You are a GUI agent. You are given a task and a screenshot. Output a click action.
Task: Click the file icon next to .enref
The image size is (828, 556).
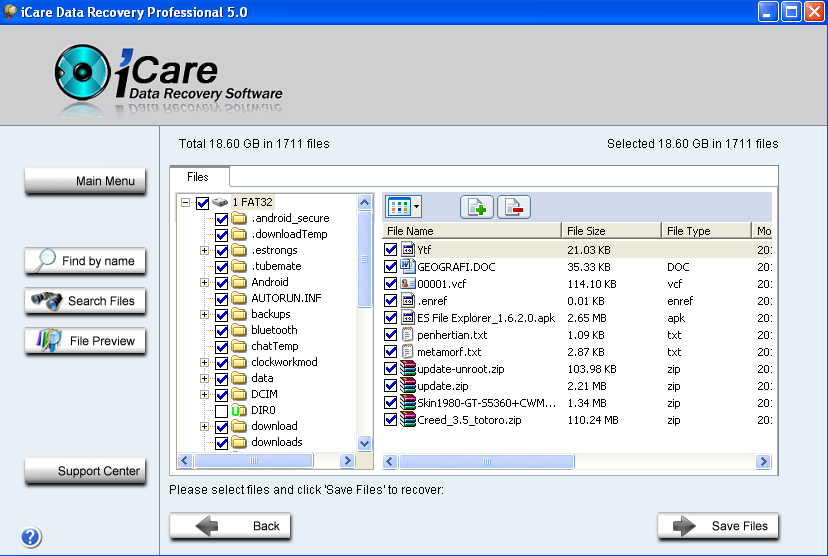(x=407, y=300)
